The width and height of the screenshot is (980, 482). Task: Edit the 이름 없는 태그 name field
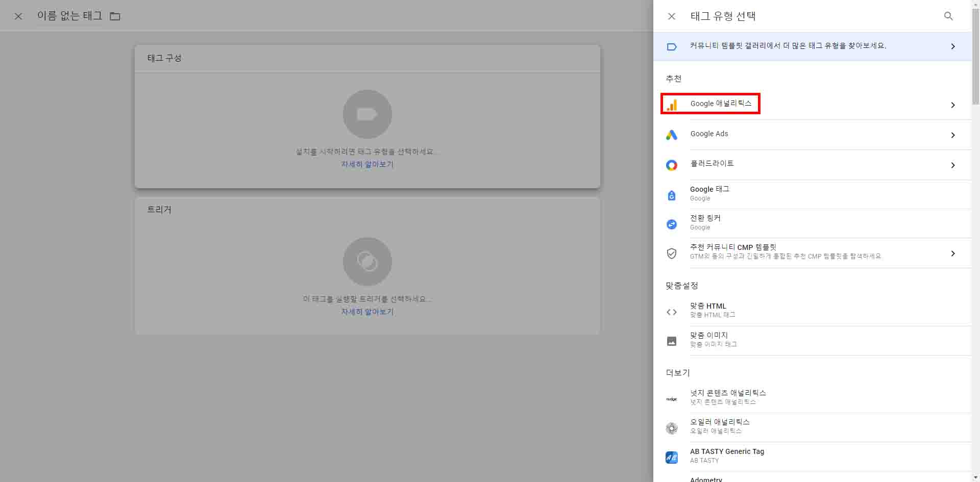[x=70, y=16]
